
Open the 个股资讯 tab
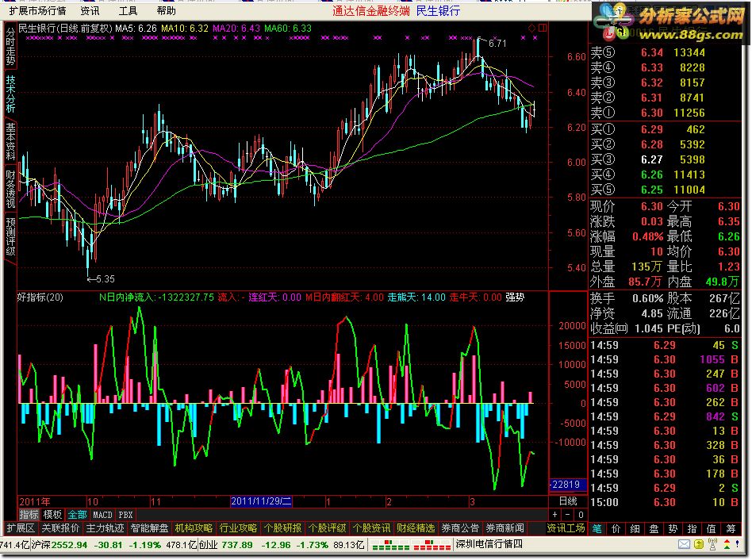[x=372, y=528]
